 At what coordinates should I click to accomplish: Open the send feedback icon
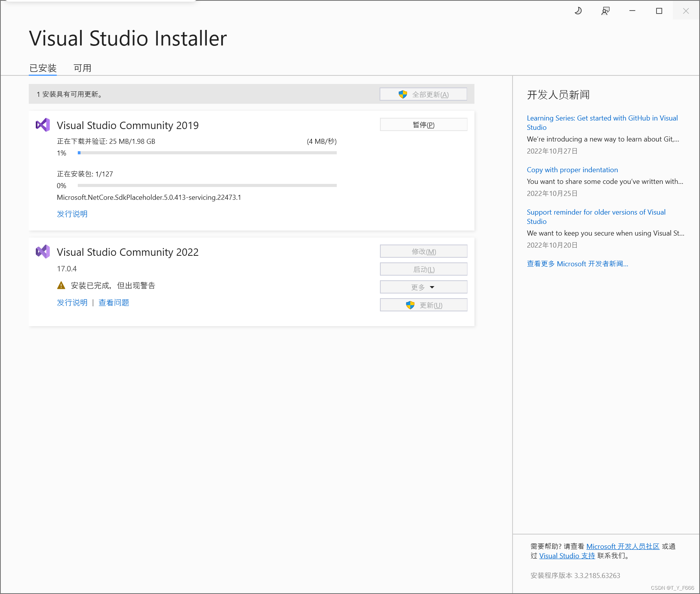click(x=605, y=11)
